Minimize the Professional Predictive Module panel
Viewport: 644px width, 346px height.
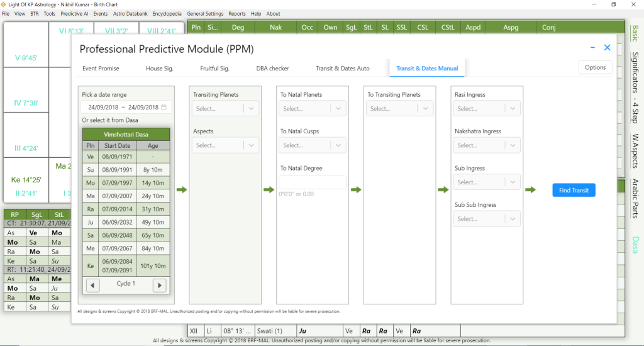[592, 47]
